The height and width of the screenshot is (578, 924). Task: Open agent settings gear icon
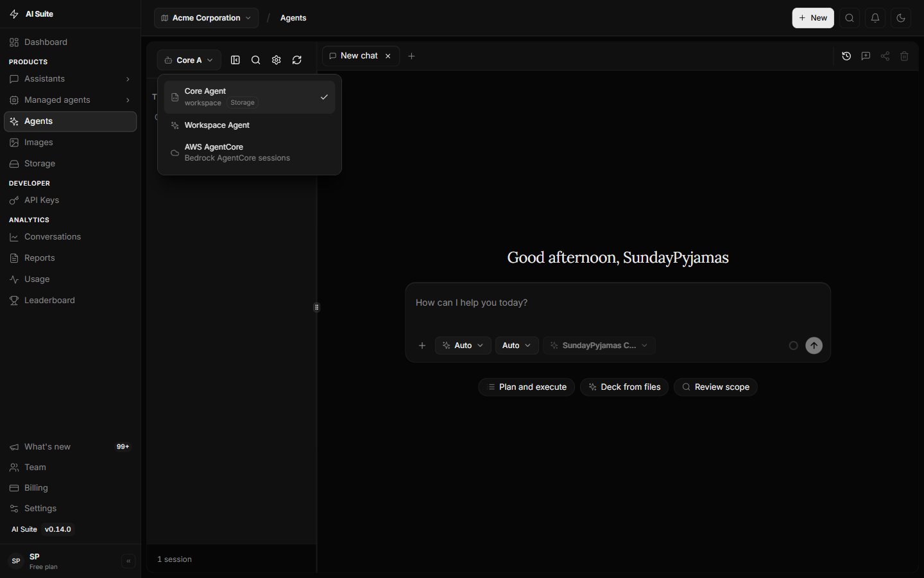(277, 60)
